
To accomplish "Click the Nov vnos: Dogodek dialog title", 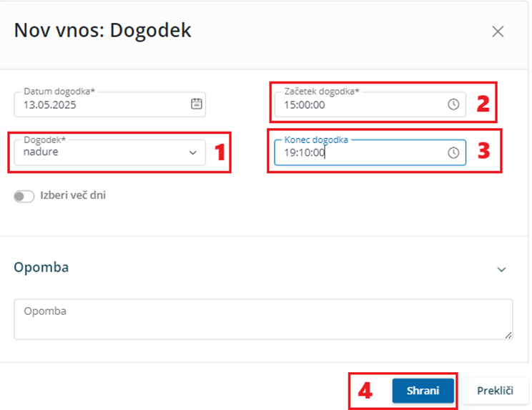I will [103, 31].
